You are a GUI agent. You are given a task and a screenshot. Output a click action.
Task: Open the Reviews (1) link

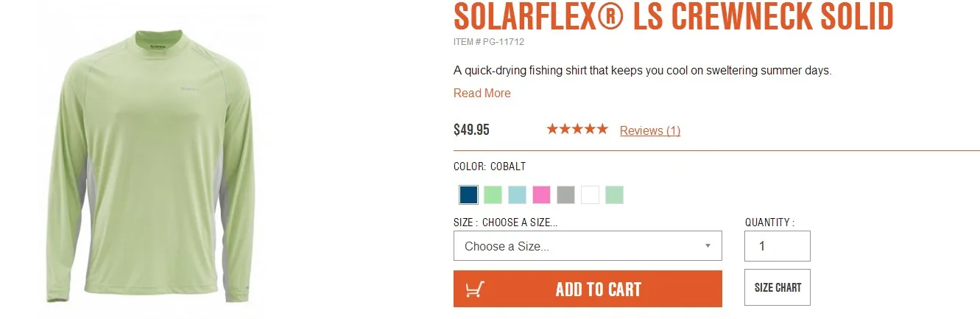(x=649, y=130)
